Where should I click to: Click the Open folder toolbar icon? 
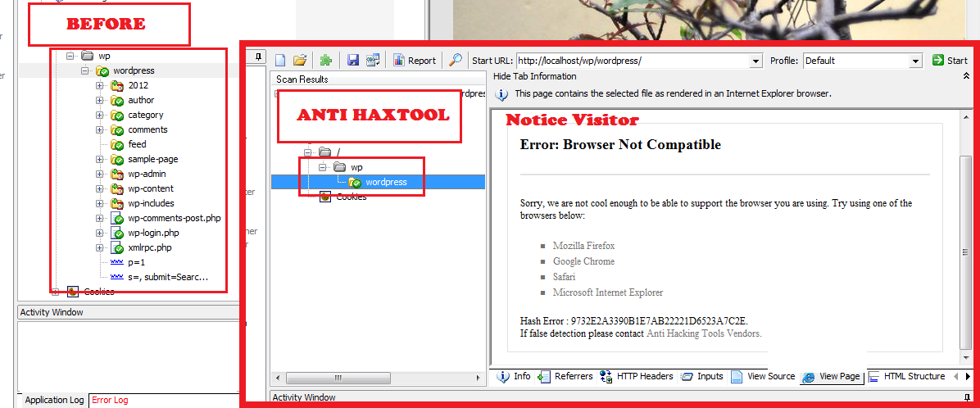(x=301, y=61)
